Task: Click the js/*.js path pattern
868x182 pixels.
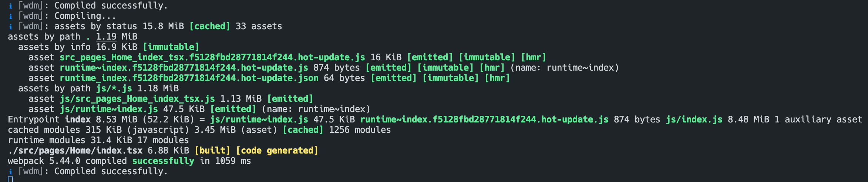Action: (114, 88)
